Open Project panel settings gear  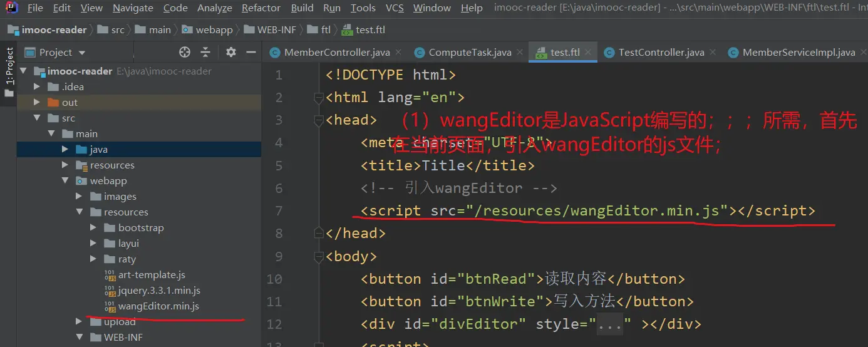tap(231, 52)
